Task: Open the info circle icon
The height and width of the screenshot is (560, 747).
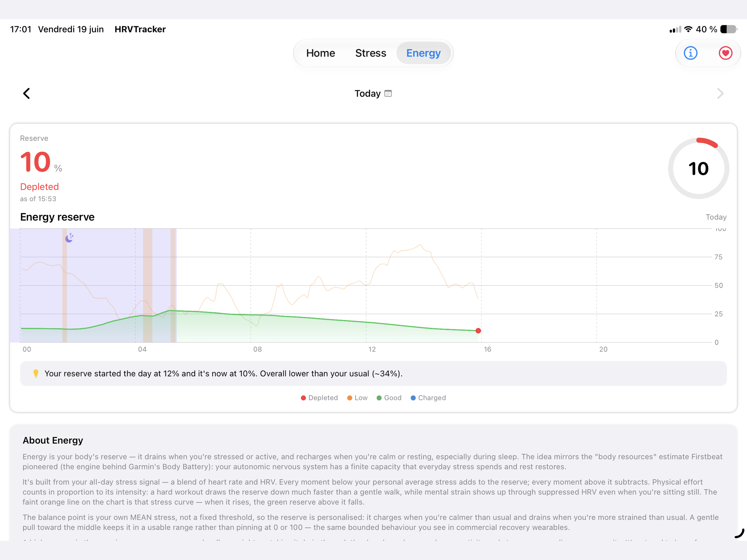Action: click(690, 53)
